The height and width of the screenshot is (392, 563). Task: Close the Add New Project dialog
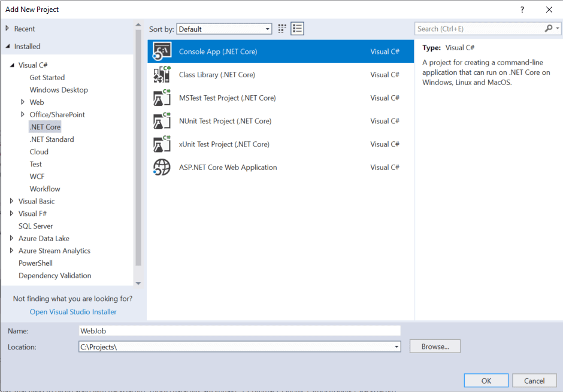pyautogui.click(x=549, y=10)
